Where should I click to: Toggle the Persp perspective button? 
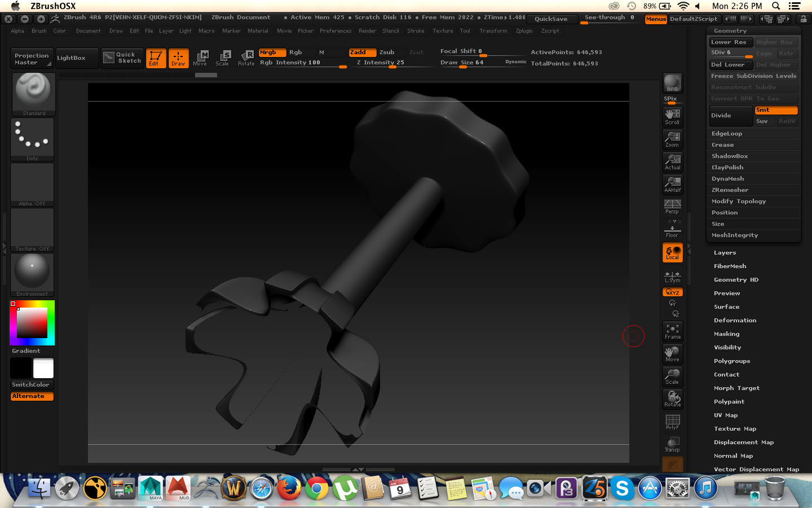tap(672, 207)
